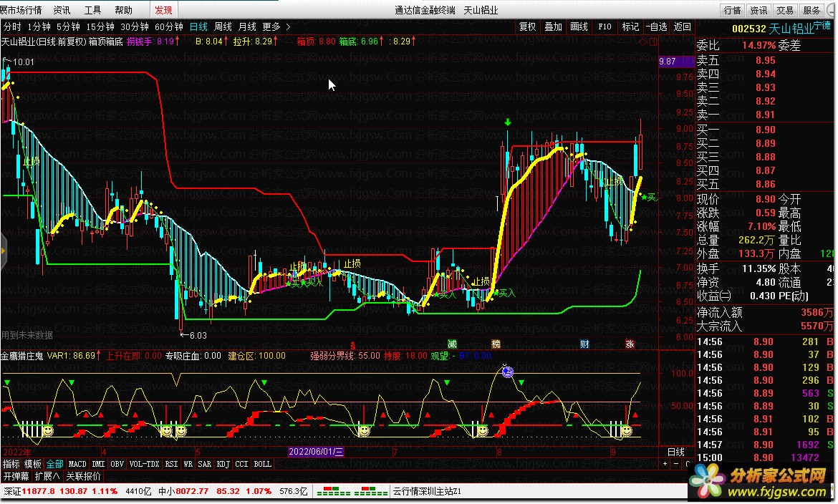Viewport: 838px width, 504px height.
Task: Switch to the OBV indicator
Action: (x=117, y=464)
